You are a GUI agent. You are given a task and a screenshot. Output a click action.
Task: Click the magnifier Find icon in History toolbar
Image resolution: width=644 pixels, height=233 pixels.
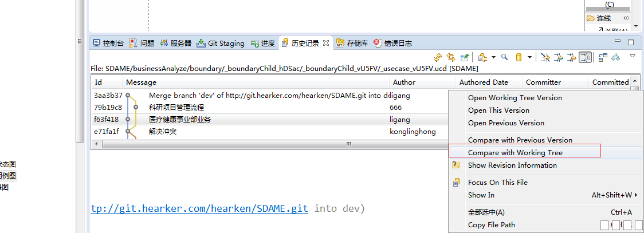tap(505, 57)
